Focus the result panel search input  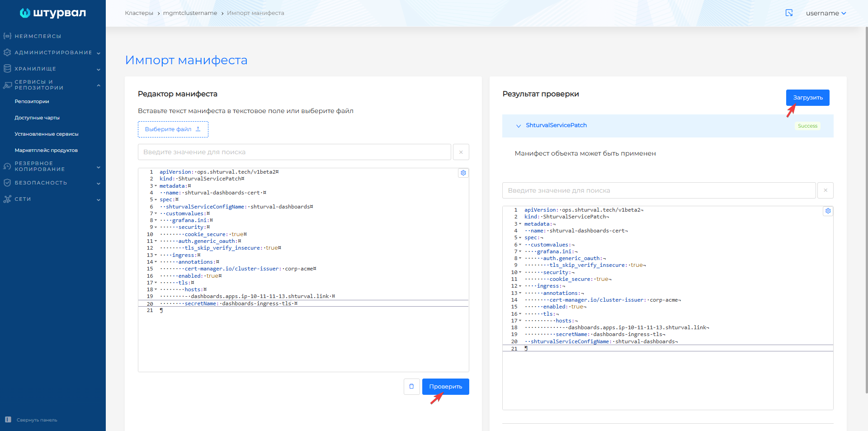click(x=659, y=190)
